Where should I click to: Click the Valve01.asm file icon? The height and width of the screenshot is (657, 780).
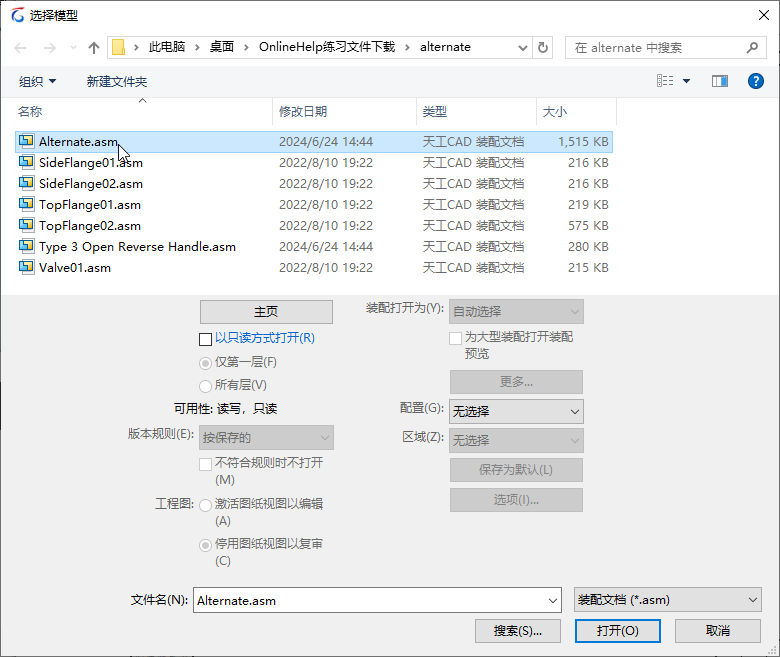coord(26,267)
